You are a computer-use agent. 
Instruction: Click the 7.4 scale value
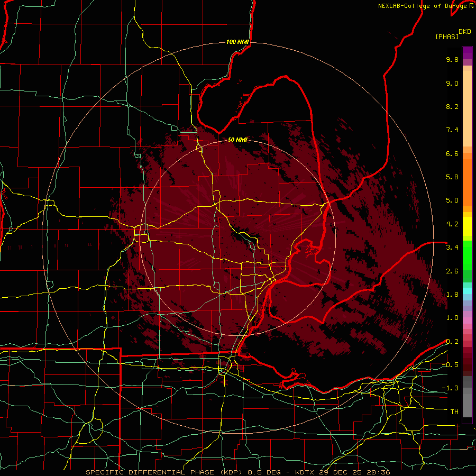click(452, 130)
